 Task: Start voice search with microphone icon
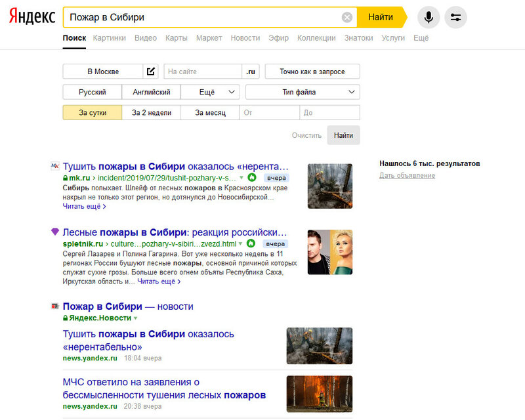(429, 17)
